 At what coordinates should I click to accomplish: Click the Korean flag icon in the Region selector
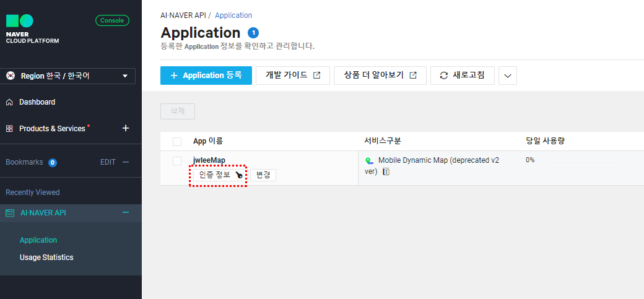[x=11, y=76]
